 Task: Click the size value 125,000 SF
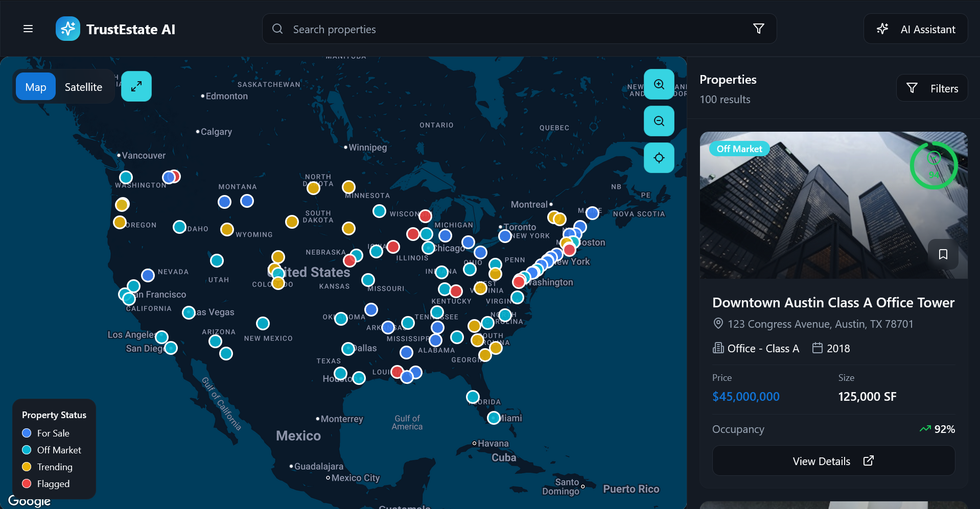pyautogui.click(x=867, y=397)
